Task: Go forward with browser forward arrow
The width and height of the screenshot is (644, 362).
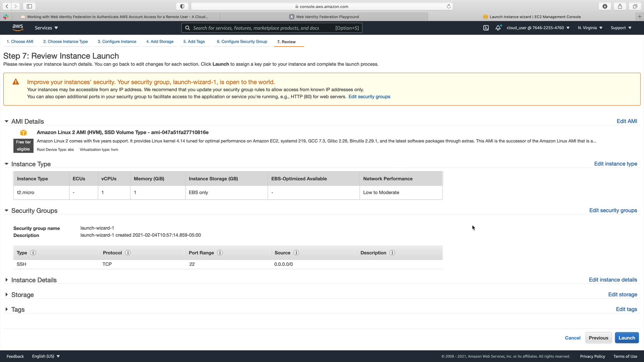Action: tap(16, 6)
